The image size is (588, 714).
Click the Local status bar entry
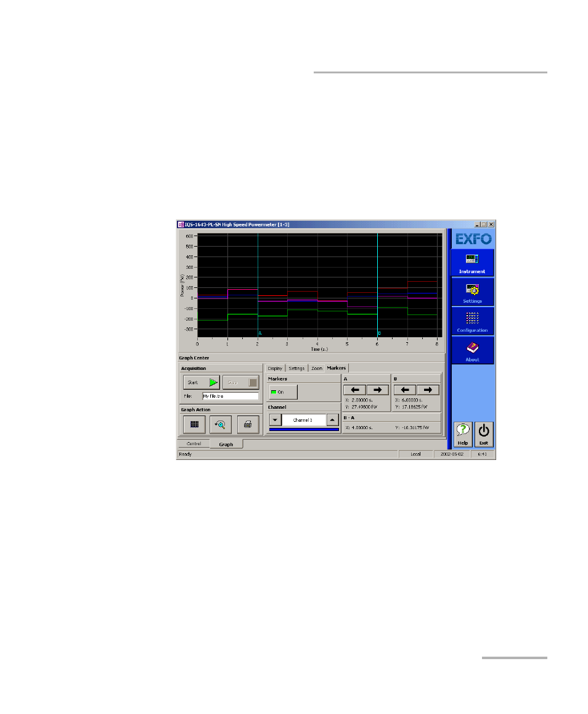pyautogui.click(x=415, y=454)
